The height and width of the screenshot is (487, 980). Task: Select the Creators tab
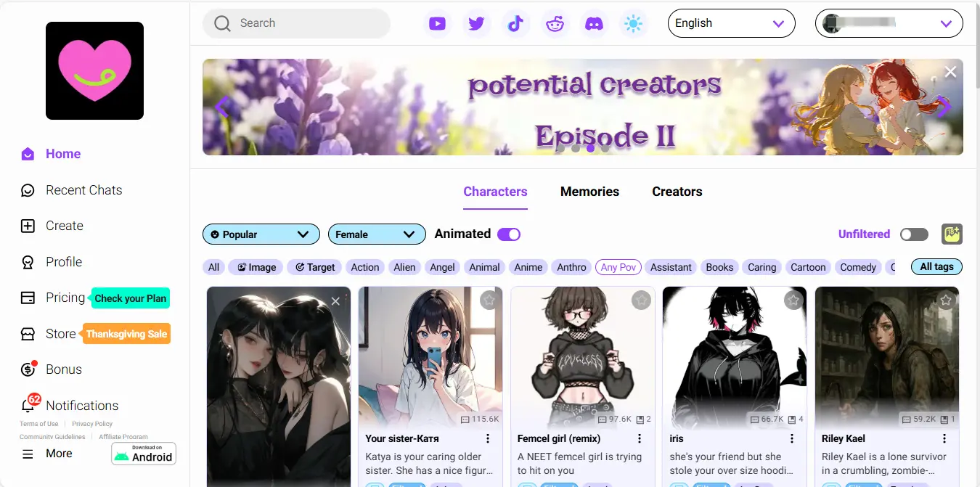[677, 191]
